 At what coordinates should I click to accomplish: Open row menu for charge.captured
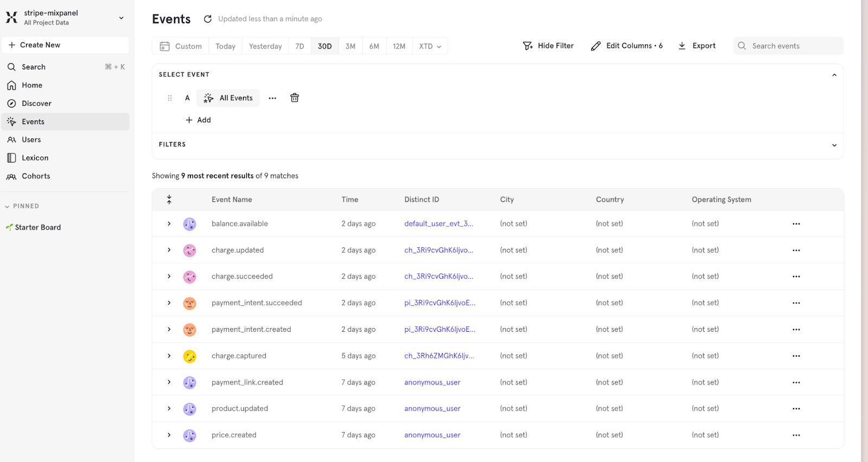[x=796, y=356]
